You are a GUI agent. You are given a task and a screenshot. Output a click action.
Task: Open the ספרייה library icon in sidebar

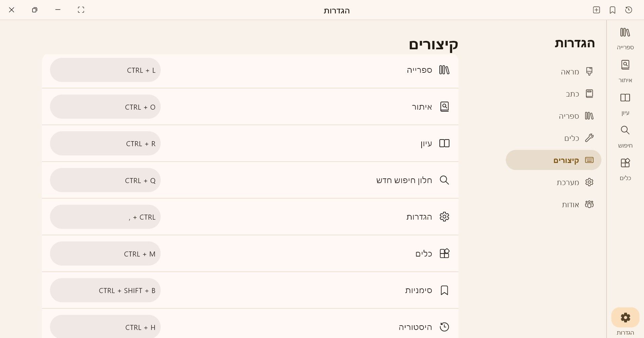tap(625, 38)
